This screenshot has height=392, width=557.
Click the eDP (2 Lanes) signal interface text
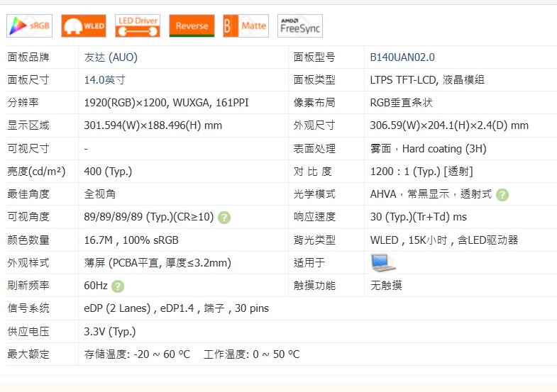coord(117,308)
